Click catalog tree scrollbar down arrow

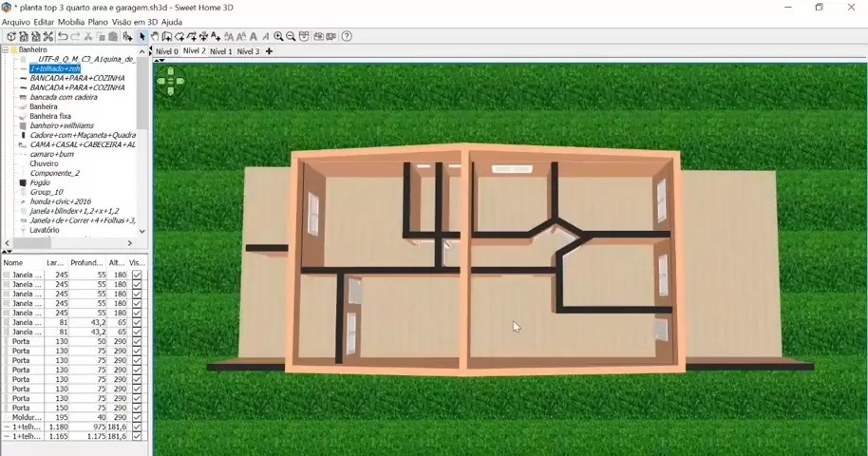142,230
